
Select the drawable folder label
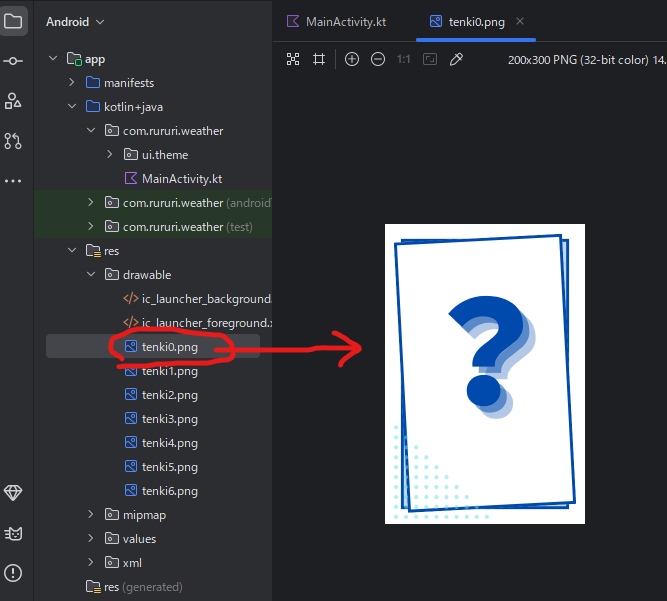[147, 275]
